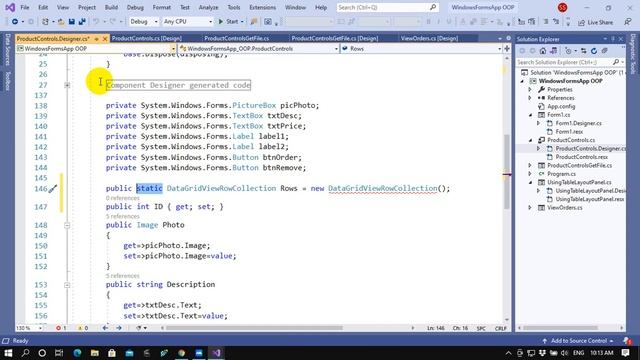Click the Save All toolbar icon
Screen dimensions: 640x360
pyautogui.click(x=82, y=22)
